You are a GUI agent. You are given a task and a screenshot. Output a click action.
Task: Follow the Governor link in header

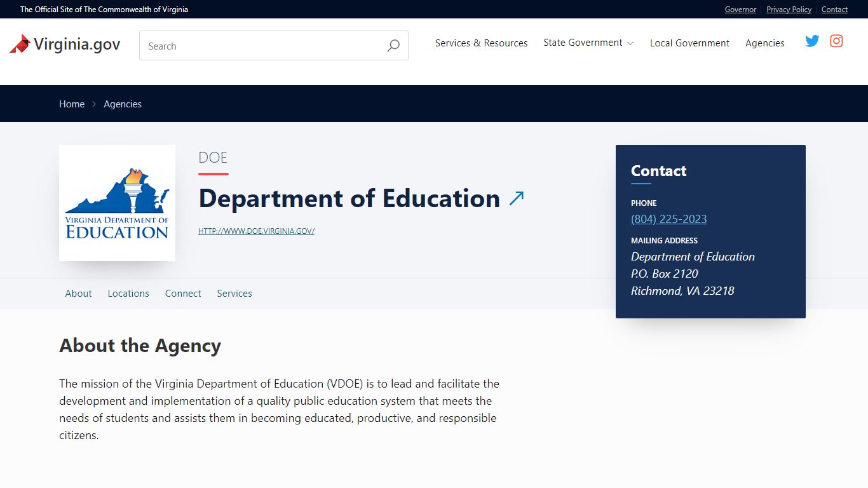point(740,10)
